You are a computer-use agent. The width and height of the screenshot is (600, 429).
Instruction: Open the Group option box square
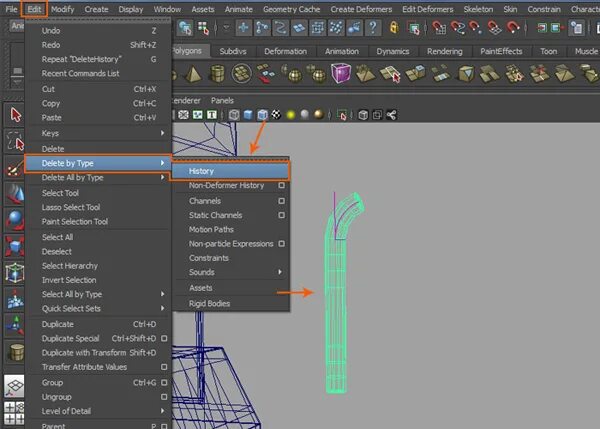pyautogui.click(x=164, y=382)
